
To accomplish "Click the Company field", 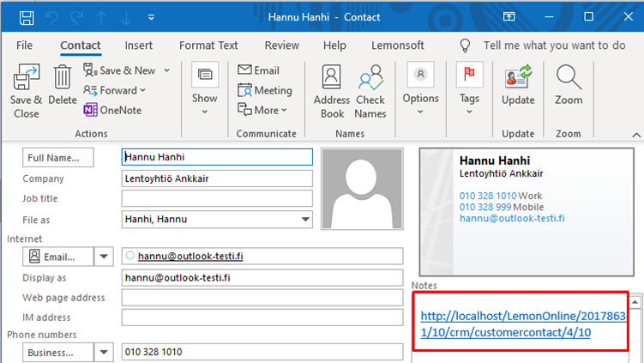I will pos(217,178).
